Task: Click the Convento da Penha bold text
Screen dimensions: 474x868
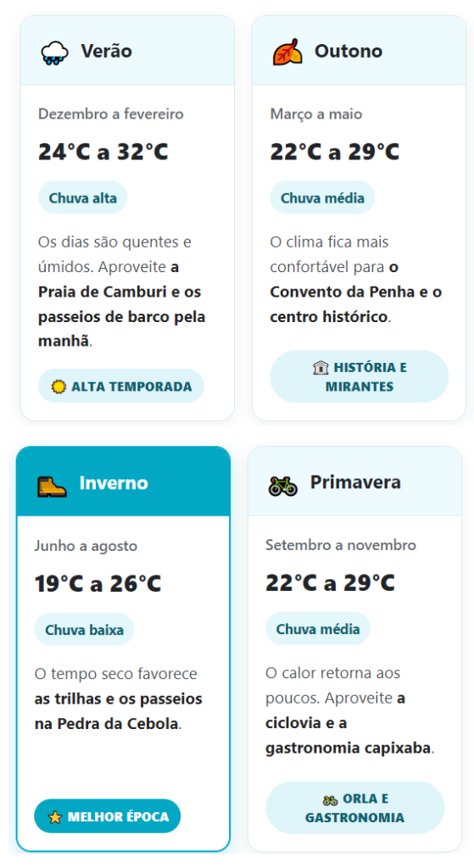Action: pyautogui.click(x=342, y=292)
